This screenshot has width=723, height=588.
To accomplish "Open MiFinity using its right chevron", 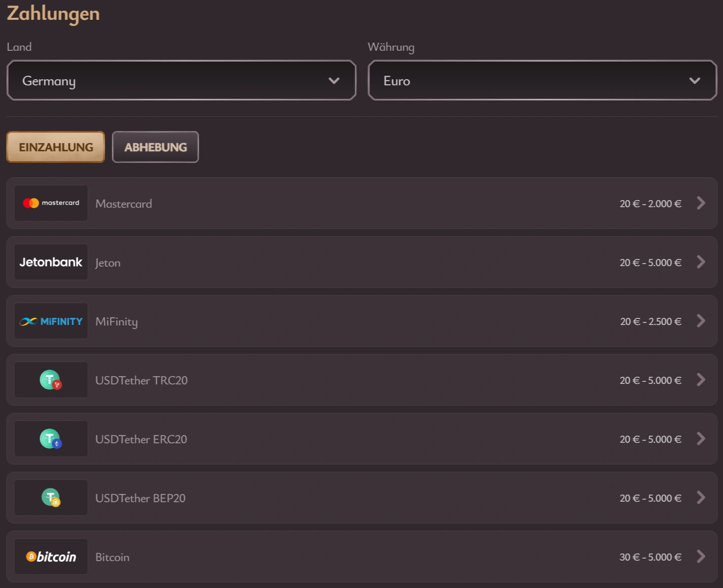I will [x=701, y=321].
